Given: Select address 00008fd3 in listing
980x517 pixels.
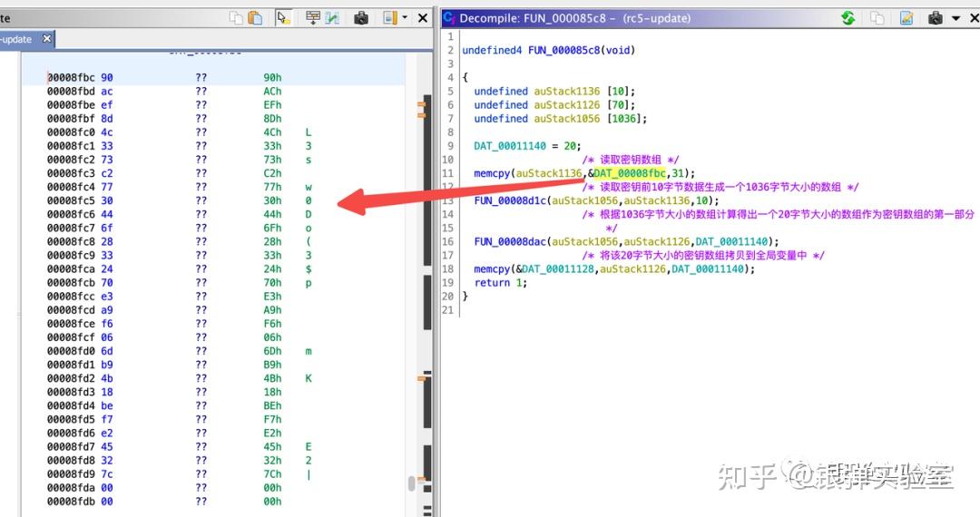Looking at the screenshot, I should pyautogui.click(x=72, y=392).
